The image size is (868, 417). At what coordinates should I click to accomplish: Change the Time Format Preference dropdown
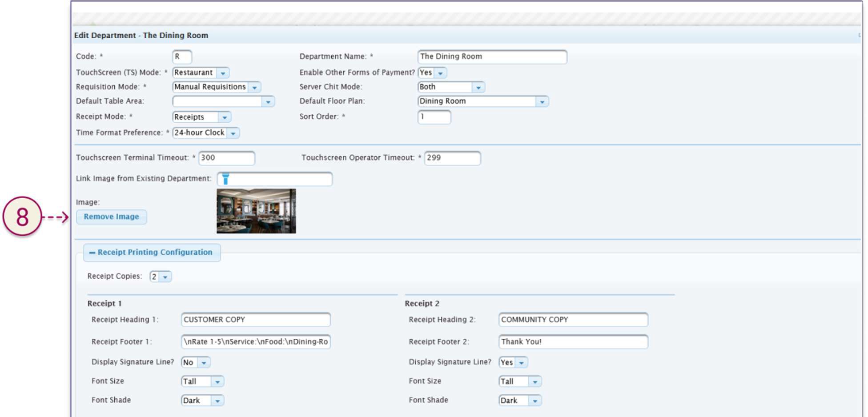click(x=233, y=133)
